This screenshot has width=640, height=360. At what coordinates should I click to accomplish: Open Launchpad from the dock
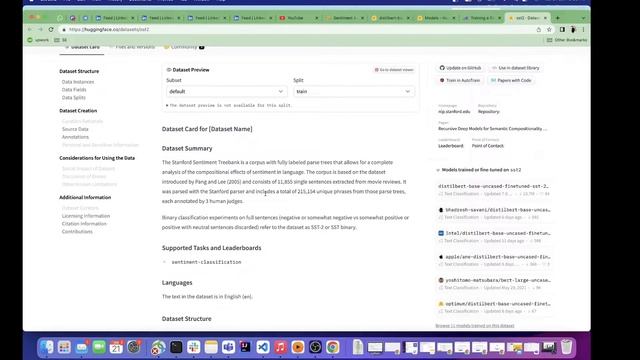[x=64, y=347]
